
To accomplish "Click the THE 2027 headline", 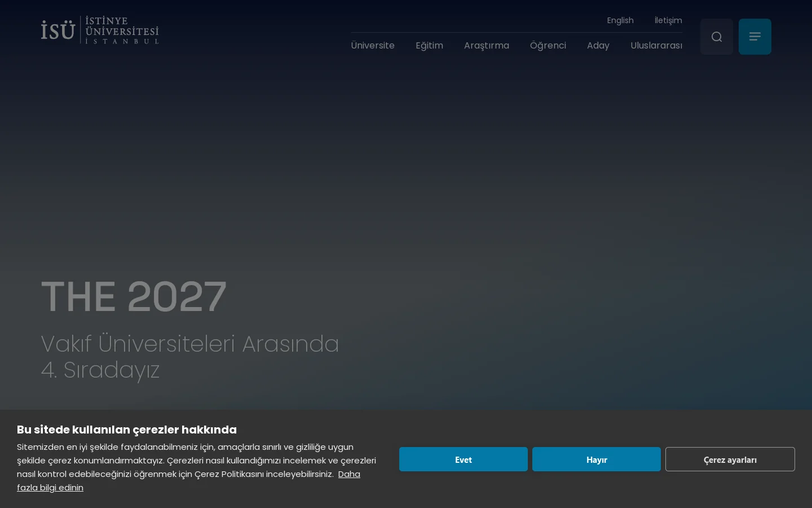I will point(134,297).
